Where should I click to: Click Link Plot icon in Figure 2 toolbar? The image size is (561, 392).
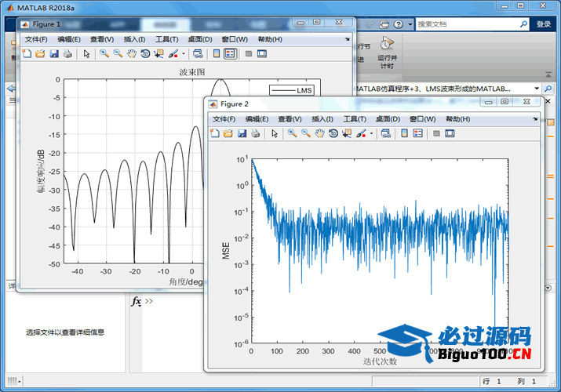pos(385,133)
